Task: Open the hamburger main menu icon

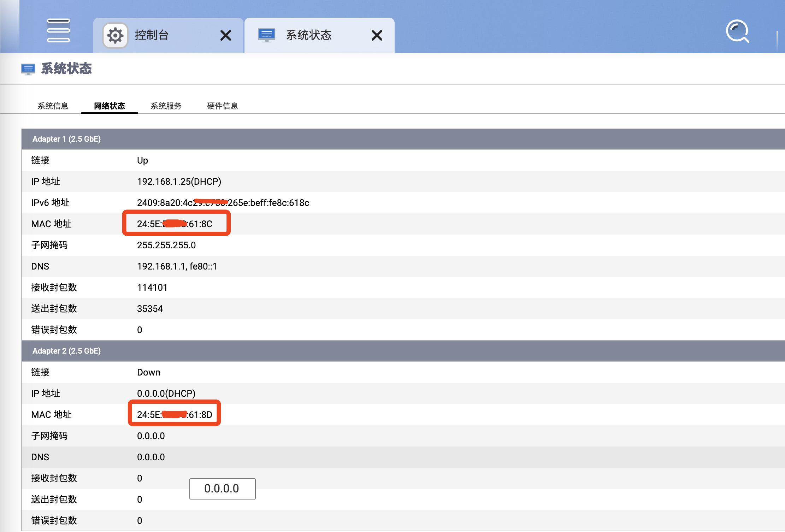Action: pyautogui.click(x=58, y=31)
